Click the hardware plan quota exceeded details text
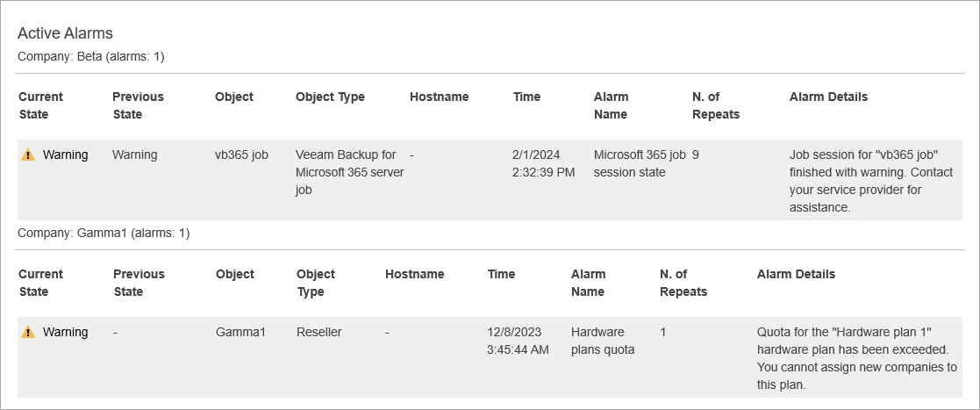980x410 pixels. coord(856,358)
